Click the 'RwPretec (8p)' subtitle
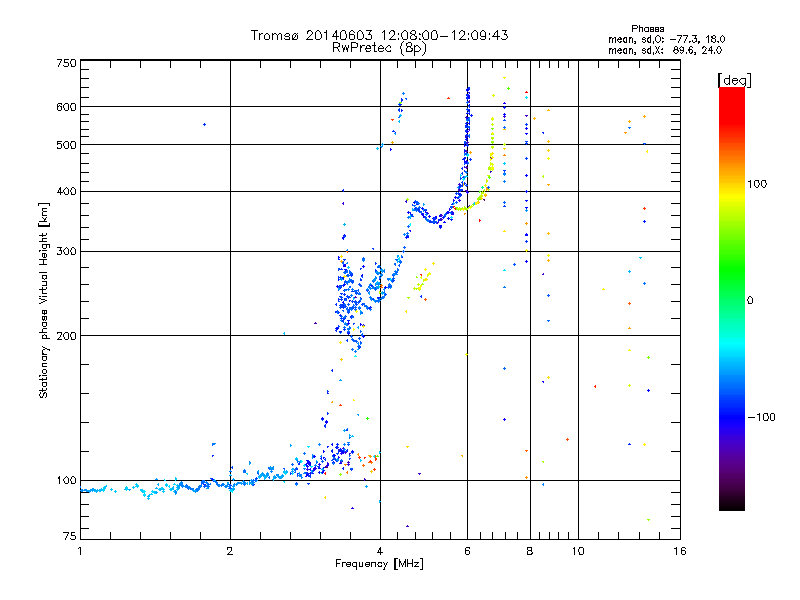 [379, 48]
